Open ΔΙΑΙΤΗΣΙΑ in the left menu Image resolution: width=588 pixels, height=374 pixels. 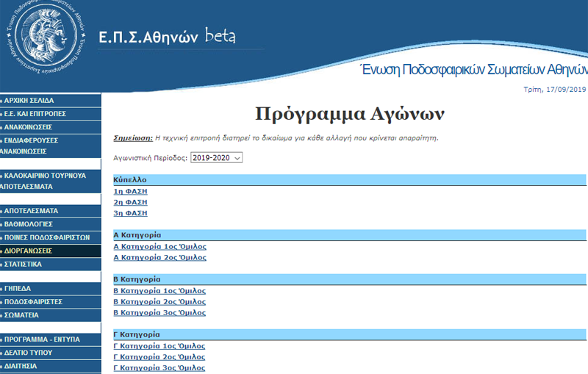50,366
